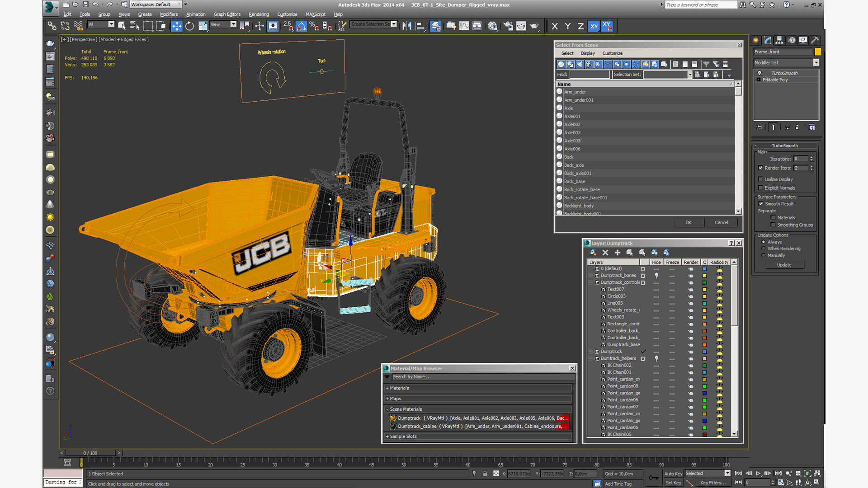Open the Utilities command panel tab

(x=815, y=40)
